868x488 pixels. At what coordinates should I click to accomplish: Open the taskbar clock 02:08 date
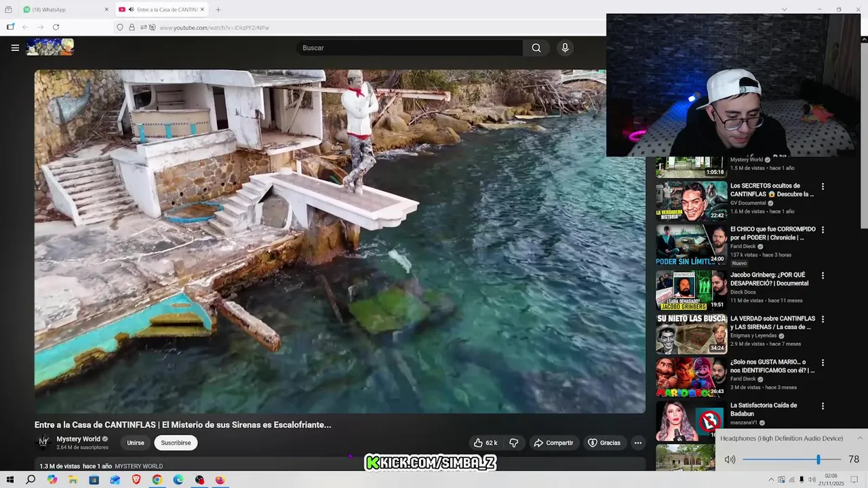click(831, 479)
